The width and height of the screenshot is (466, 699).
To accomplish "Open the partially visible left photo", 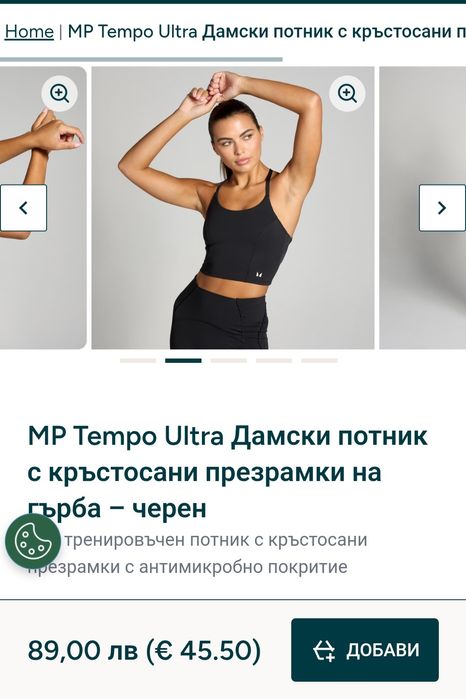I will point(43,208).
